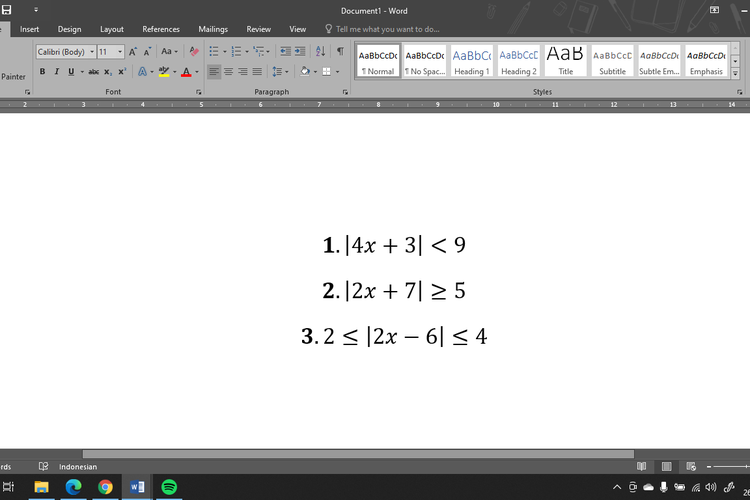This screenshot has width=750, height=500.
Task: Toggle Show/Hide paragraph marks
Action: tap(340, 51)
